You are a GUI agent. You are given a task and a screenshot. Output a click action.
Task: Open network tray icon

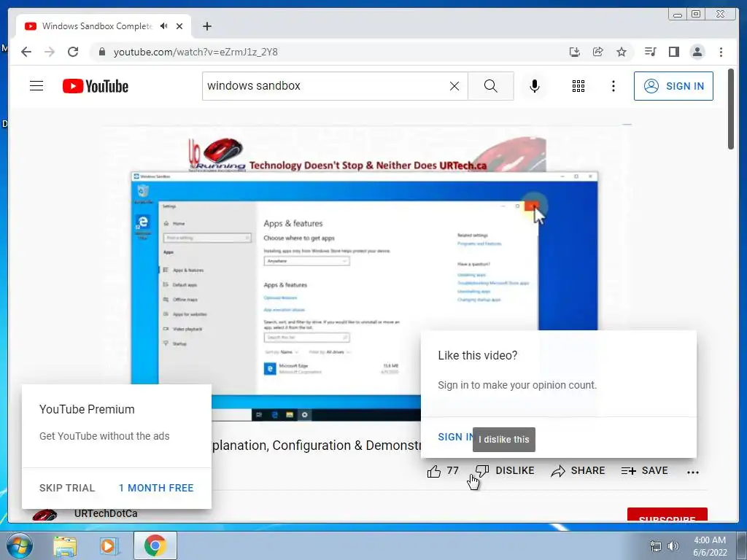click(x=656, y=546)
